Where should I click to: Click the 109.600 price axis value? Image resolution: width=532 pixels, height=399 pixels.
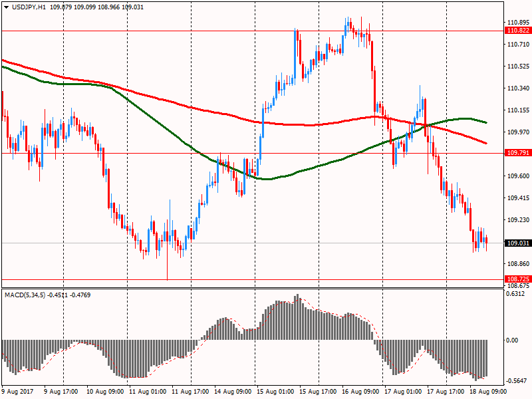click(x=518, y=176)
